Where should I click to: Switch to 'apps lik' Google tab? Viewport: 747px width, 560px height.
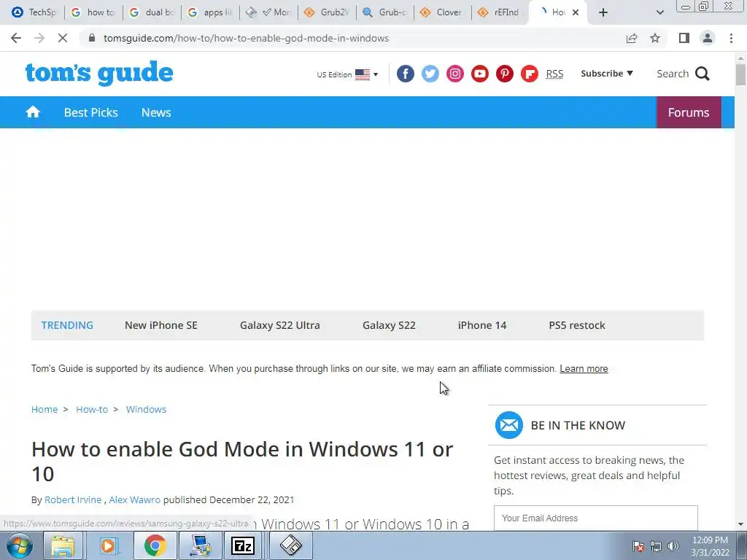(210, 12)
